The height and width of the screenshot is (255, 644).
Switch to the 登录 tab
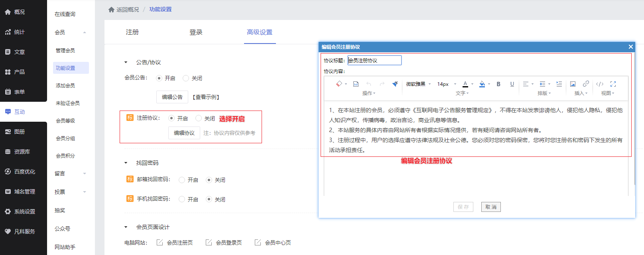196,32
